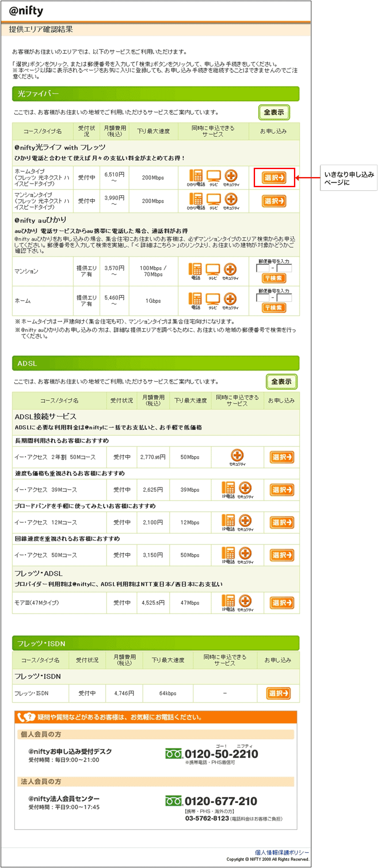This screenshot has width=385, height=868.
Task: Focus first postal code box in Home row
Action: pos(263,298)
